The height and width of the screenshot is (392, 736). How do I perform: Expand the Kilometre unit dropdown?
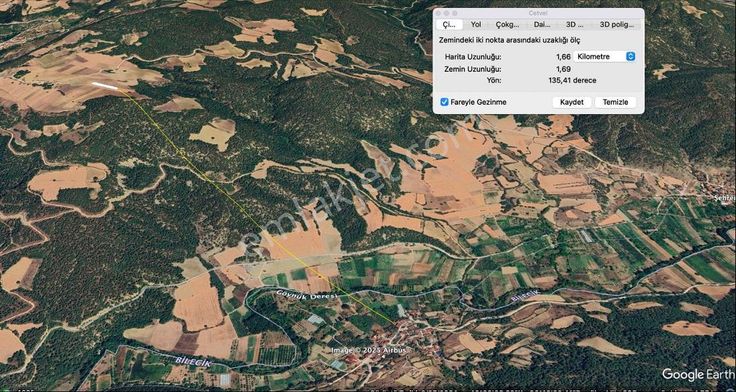click(605, 56)
